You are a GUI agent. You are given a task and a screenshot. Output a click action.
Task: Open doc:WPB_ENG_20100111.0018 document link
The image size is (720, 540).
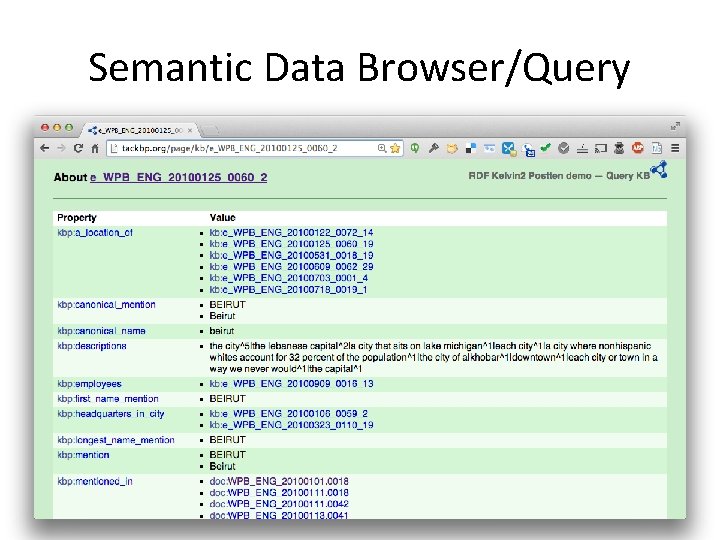279,493
